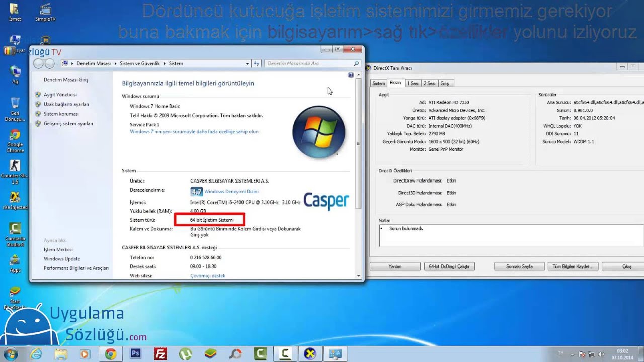
Task: Select the sXe Injected desktop shortcut
Action: tap(15, 200)
